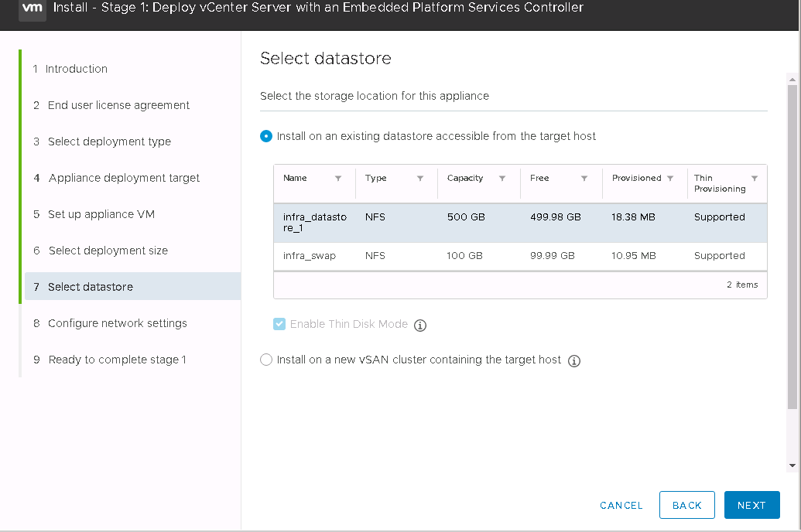Screen dimensions: 801x532
Task: Click the CANCEL link
Action: 621,506
